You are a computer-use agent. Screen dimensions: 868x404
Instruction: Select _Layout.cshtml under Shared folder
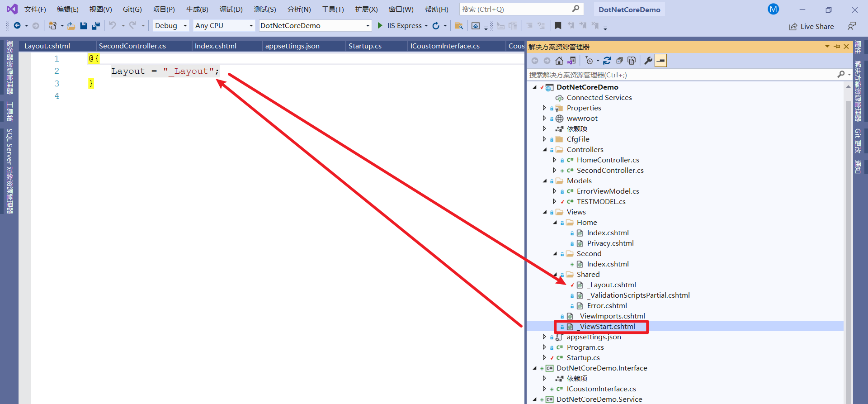[612, 285]
